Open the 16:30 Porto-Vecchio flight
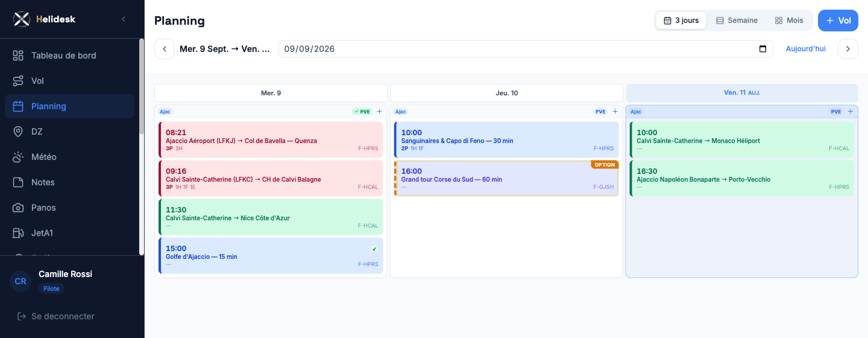The height and width of the screenshot is (338, 868). tap(742, 179)
